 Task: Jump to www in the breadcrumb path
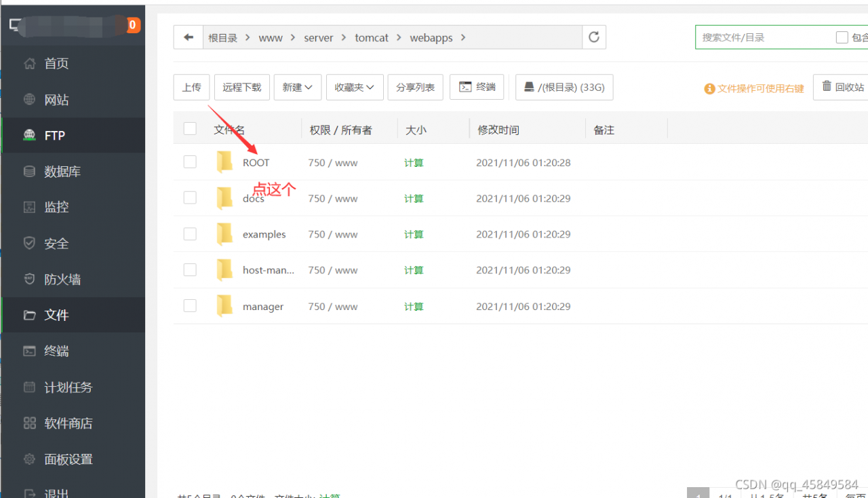271,38
